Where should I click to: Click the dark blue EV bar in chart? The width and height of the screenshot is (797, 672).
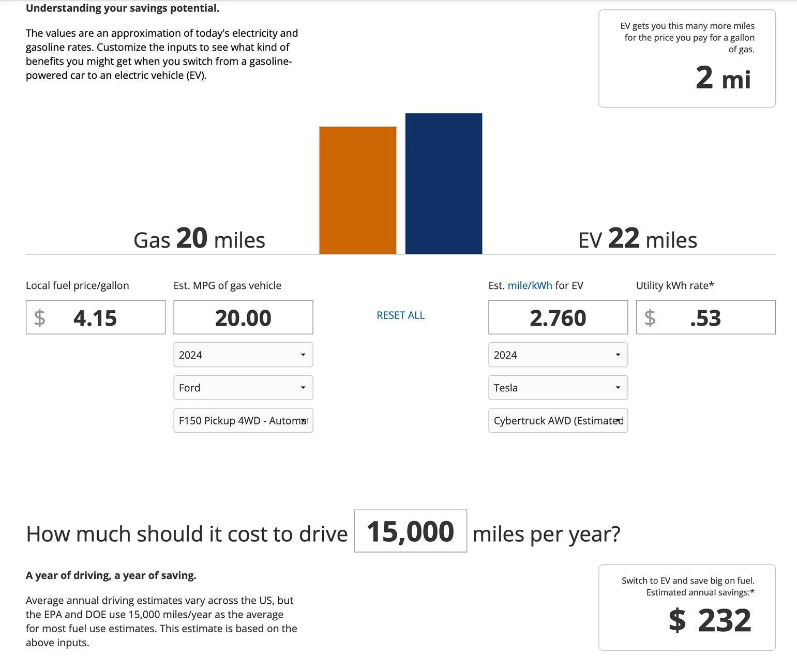point(444,184)
